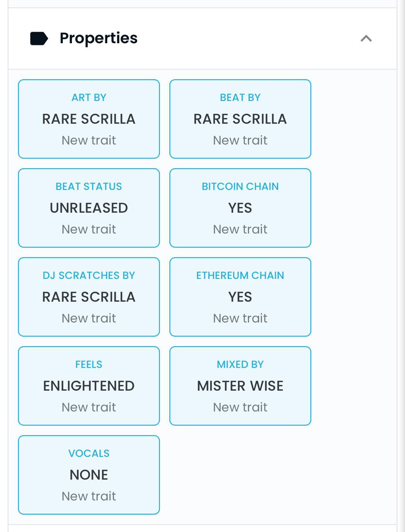Select the BITCOIN CHAIN Yes trait
This screenshot has width=405, height=532.
240,208
